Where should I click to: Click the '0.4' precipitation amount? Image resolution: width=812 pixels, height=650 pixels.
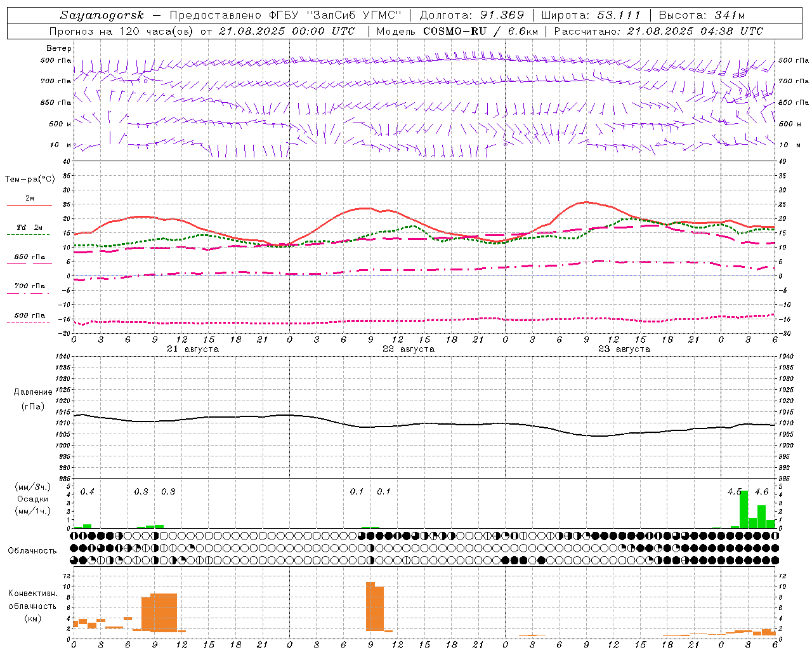87,492
